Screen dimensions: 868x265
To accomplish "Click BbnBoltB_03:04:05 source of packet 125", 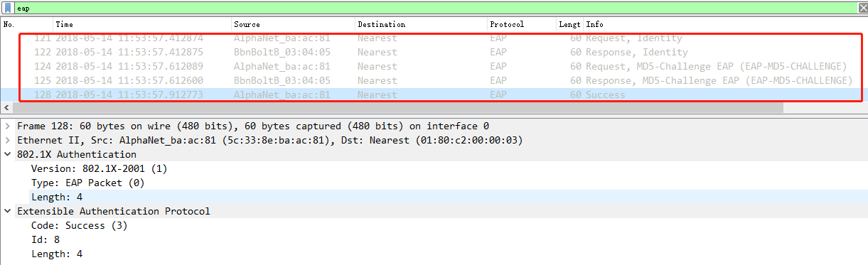I will click(x=282, y=81).
